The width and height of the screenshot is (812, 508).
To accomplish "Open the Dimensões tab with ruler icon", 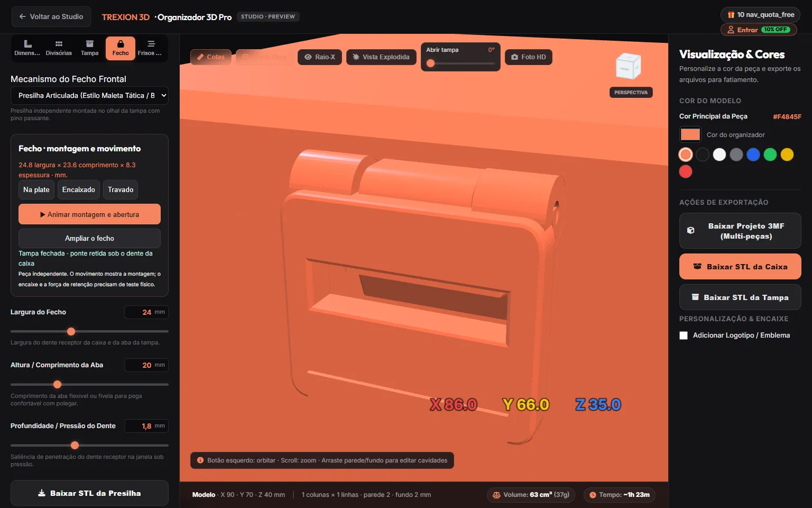I will (27, 48).
